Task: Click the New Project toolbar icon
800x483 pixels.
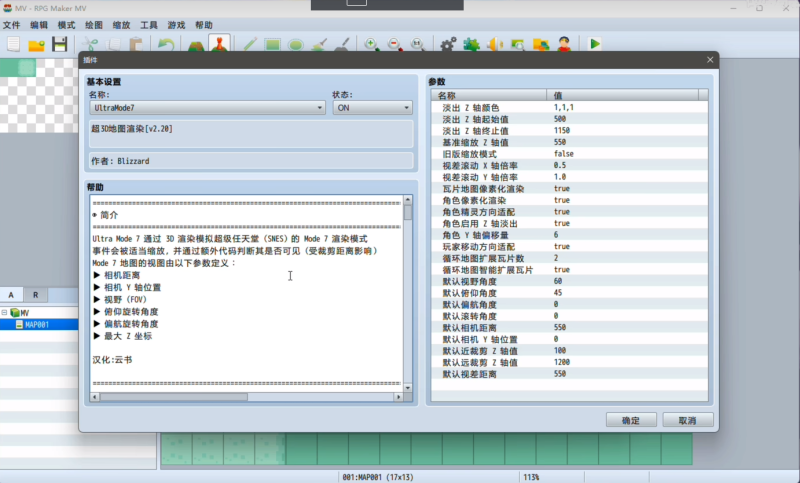Action: coord(13,44)
